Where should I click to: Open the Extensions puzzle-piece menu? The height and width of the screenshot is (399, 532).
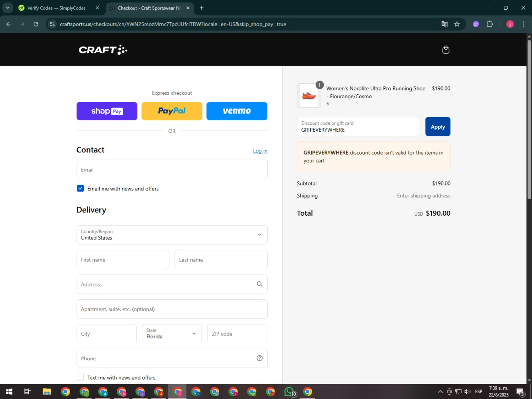(x=490, y=24)
